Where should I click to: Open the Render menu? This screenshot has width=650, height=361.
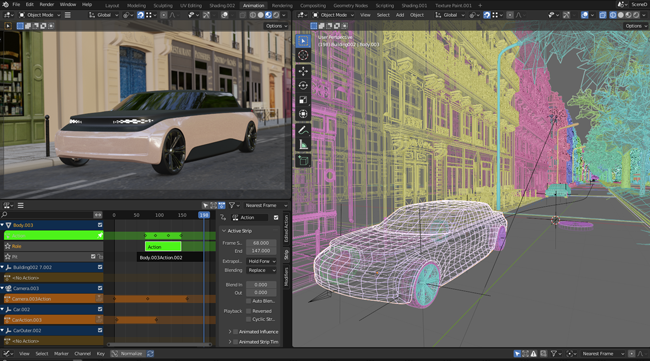coord(46,5)
